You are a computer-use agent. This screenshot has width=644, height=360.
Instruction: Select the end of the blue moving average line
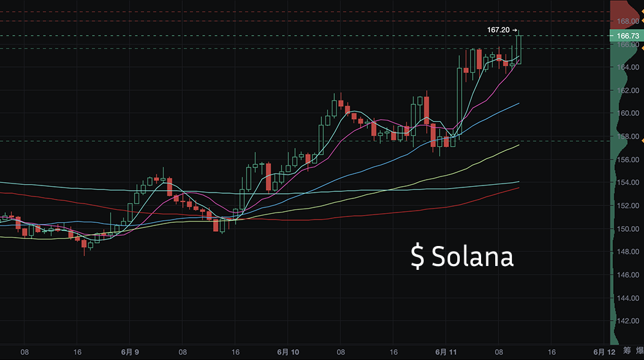click(518, 103)
